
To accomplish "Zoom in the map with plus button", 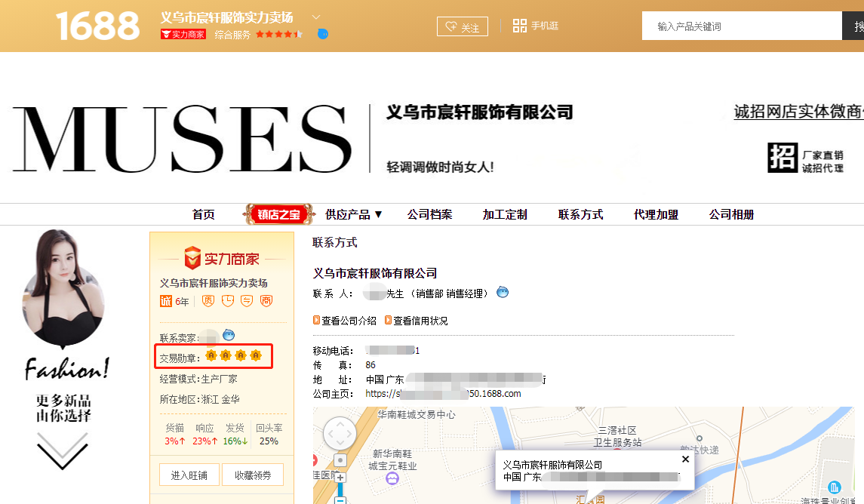I will tap(340, 478).
